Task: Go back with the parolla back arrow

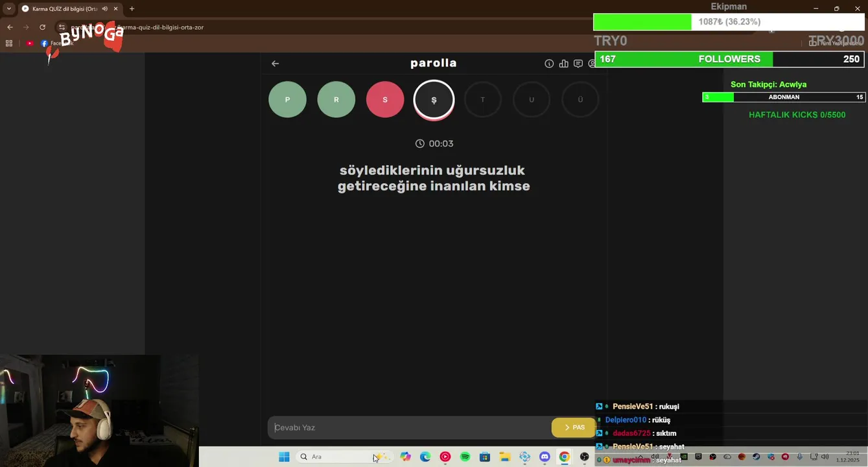Action: 275,64
